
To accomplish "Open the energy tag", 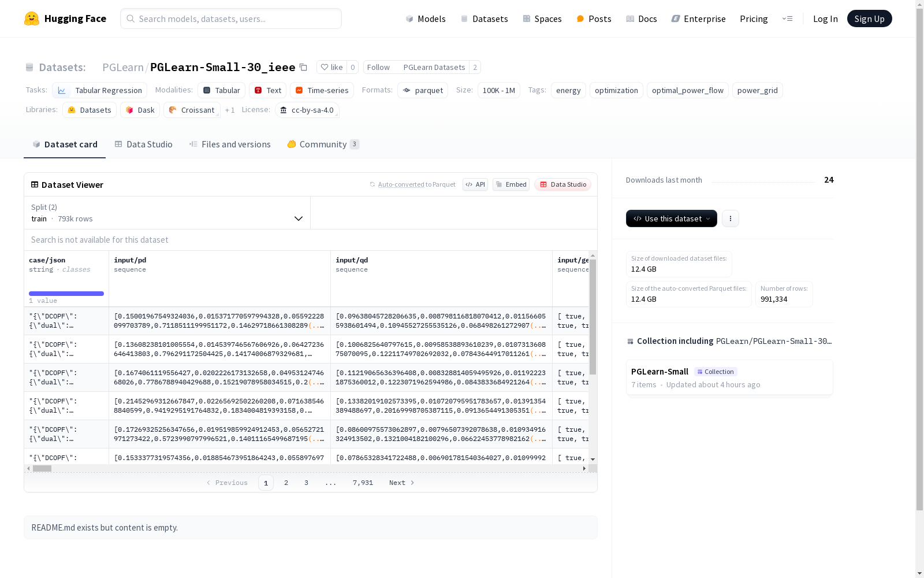I will click(568, 90).
